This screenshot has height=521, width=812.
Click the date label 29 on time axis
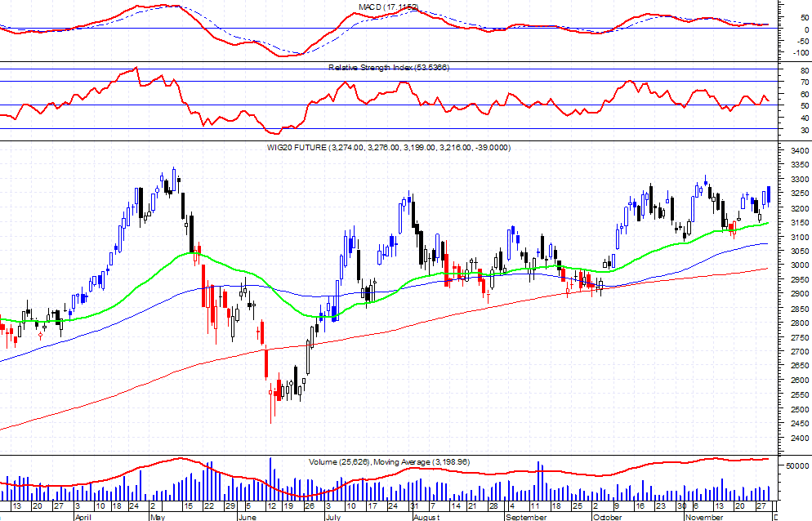tap(230, 506)
